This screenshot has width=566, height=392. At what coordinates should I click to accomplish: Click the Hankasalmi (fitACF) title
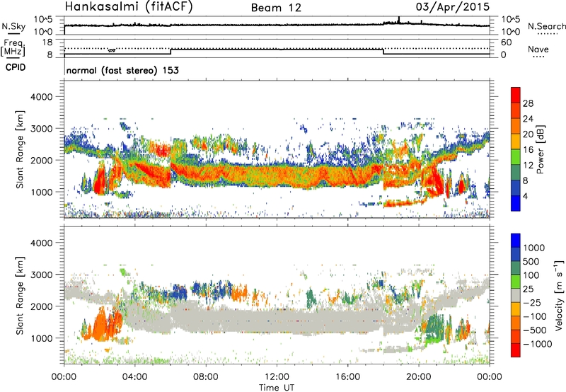click(x=129, y=6)
